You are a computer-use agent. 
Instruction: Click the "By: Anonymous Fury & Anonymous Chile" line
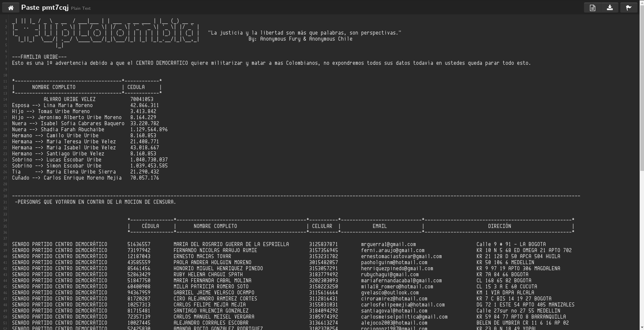point(301,39)
